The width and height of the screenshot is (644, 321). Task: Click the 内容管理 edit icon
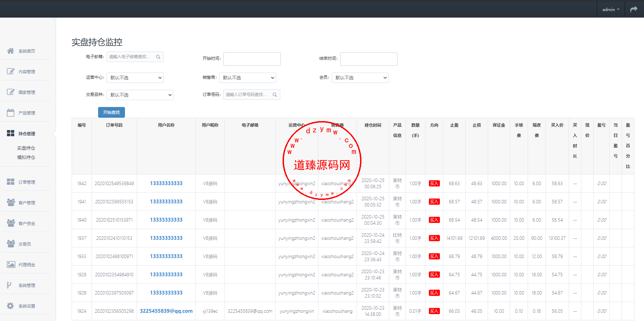(x=11, y=71)
